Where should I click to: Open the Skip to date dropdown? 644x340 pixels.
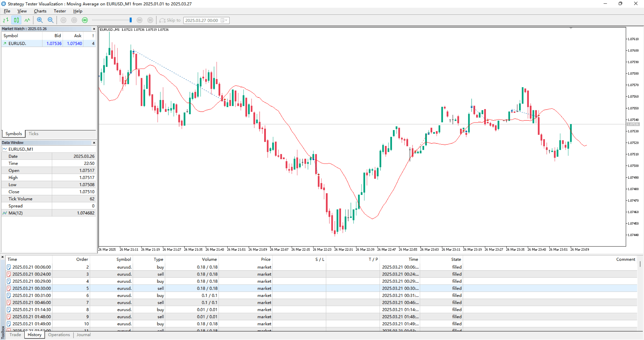(226, 20)
